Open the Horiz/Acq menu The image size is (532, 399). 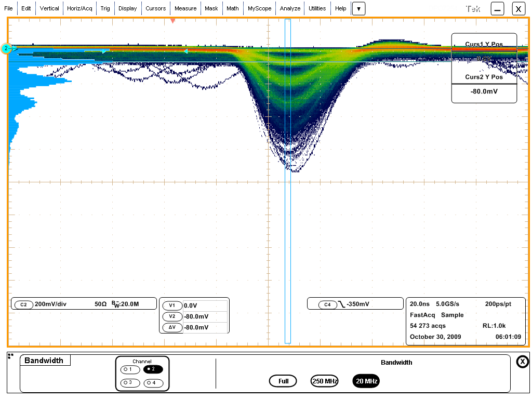(x=81, y=8)
